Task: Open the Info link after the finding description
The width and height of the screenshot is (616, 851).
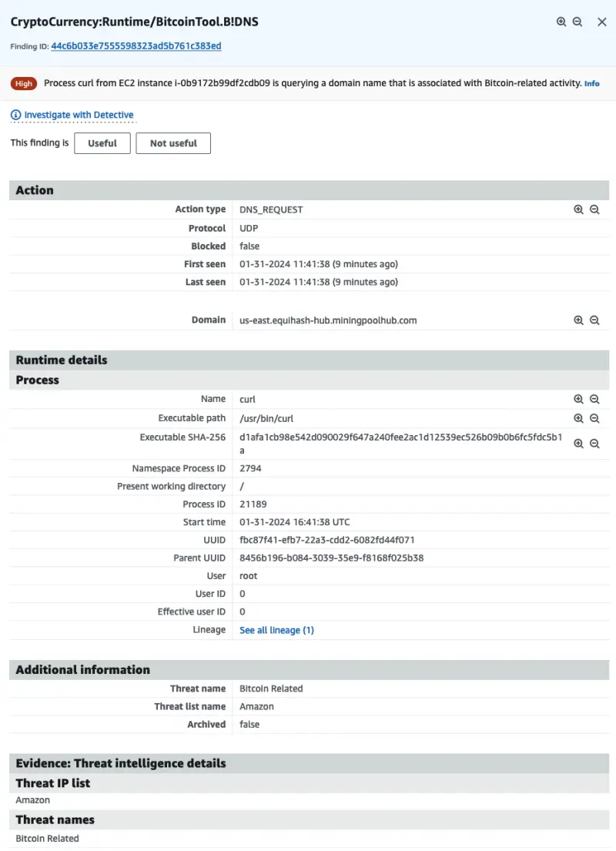Action: [x=591, y=83]
